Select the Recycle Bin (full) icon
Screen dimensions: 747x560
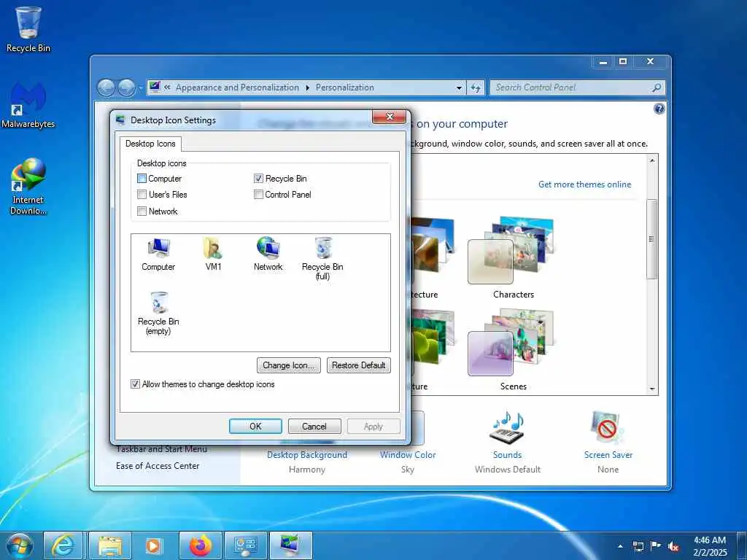[x=322, y=259]
